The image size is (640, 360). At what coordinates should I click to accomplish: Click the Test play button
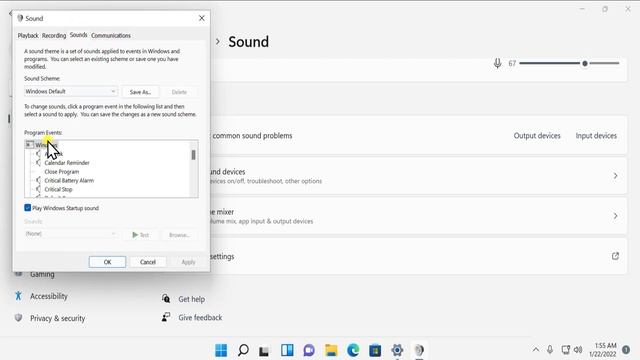click(x=140, y=235)
